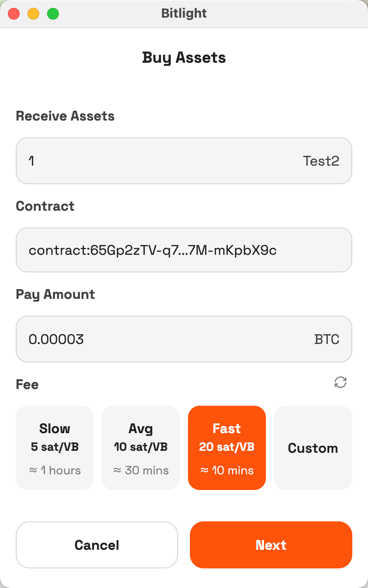368x588 pixels.
Task: Click the Fee section label
Action: click(x=27, y=385)
